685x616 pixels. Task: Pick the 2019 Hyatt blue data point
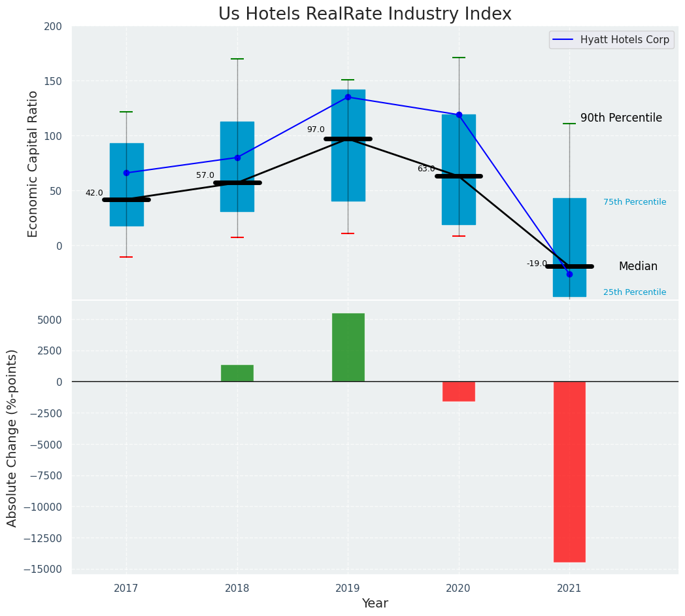(x=348, y=97)
